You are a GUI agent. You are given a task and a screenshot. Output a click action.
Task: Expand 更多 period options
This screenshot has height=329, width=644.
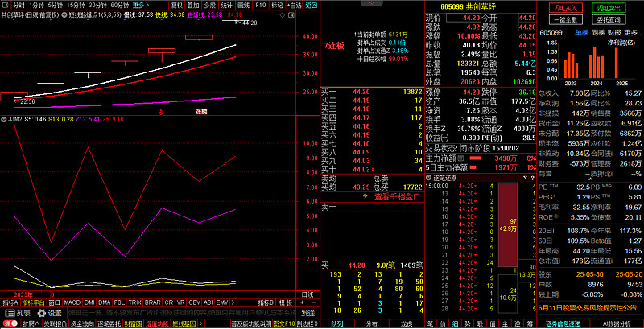[x=141, y=6]
